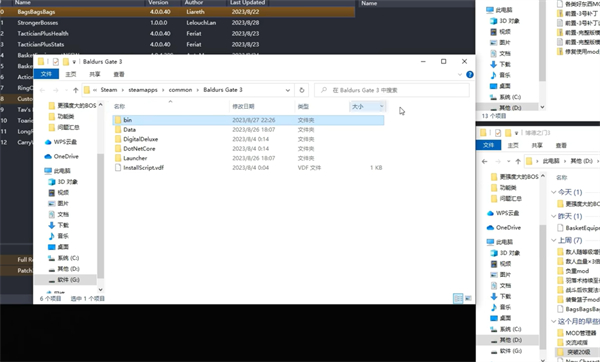Select the OneDrive cloud icon in sidebar
Image resolution: width=600 pixels, height=362 pixels.
[x=48, y=156]
